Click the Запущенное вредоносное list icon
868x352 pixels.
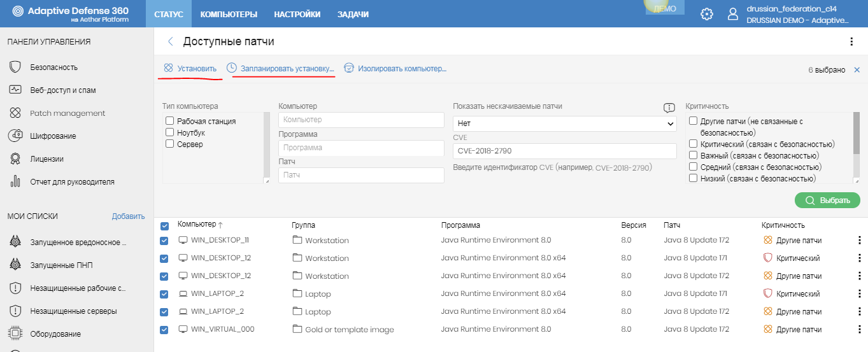(16, 242)
